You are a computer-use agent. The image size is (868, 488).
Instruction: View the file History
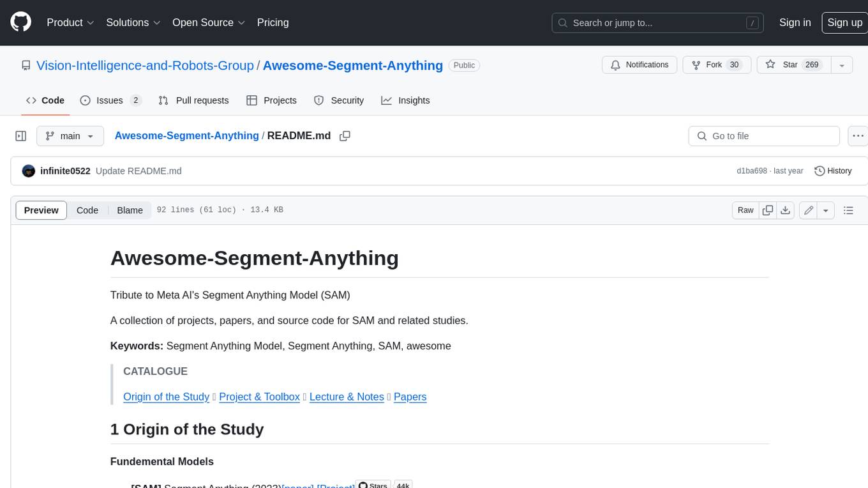click(x=833, y=171)
